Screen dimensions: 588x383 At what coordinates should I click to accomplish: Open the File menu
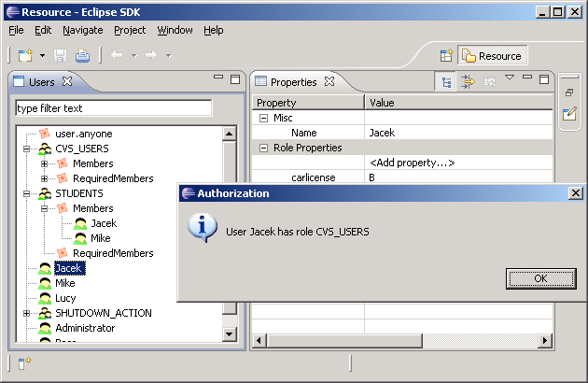(x=16, y=30)
